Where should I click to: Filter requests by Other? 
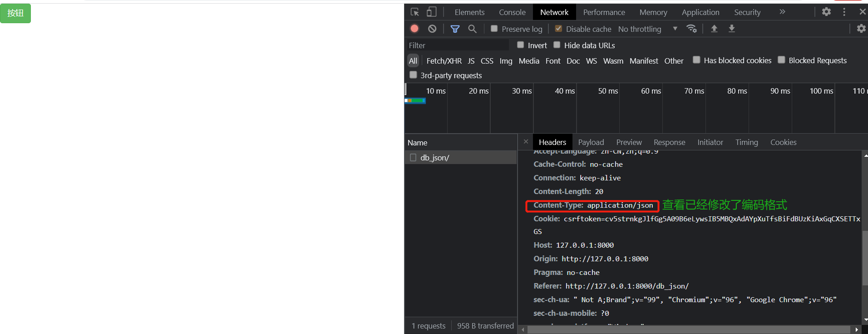(674, 60)
